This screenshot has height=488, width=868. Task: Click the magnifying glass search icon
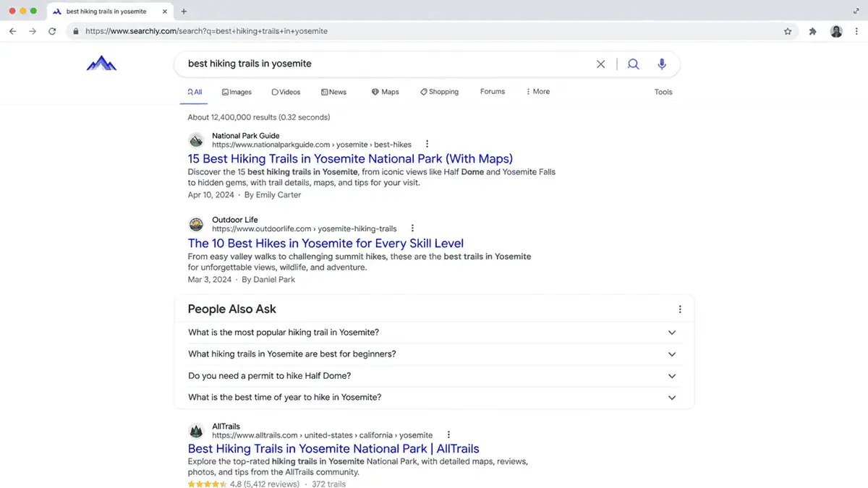[634, 64]
